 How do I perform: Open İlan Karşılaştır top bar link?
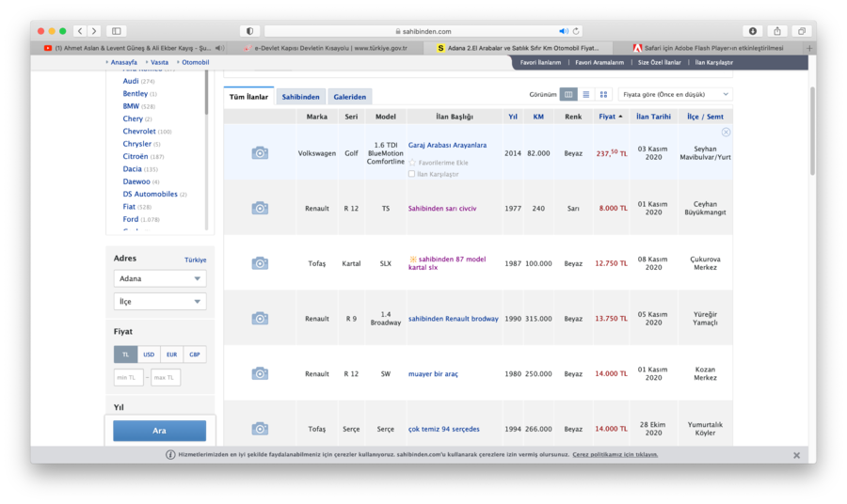(713, 63)
